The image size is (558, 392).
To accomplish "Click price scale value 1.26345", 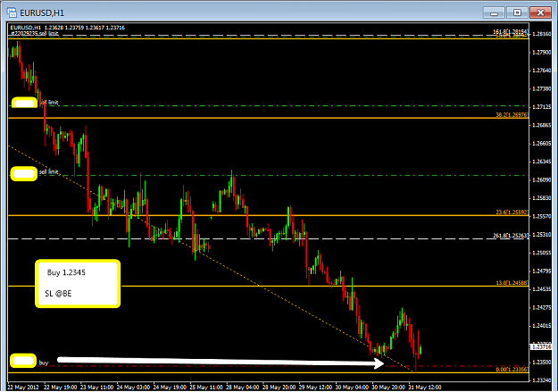I will [541, 162].
